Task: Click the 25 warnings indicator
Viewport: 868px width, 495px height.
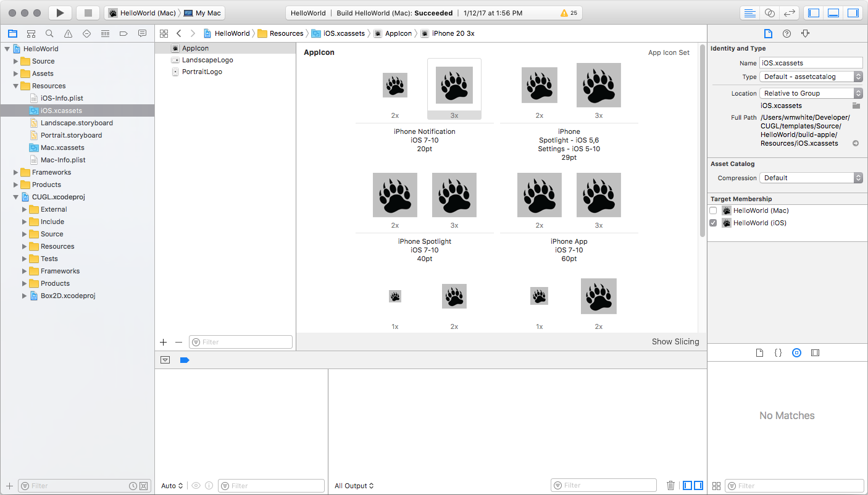Action: 568,13
